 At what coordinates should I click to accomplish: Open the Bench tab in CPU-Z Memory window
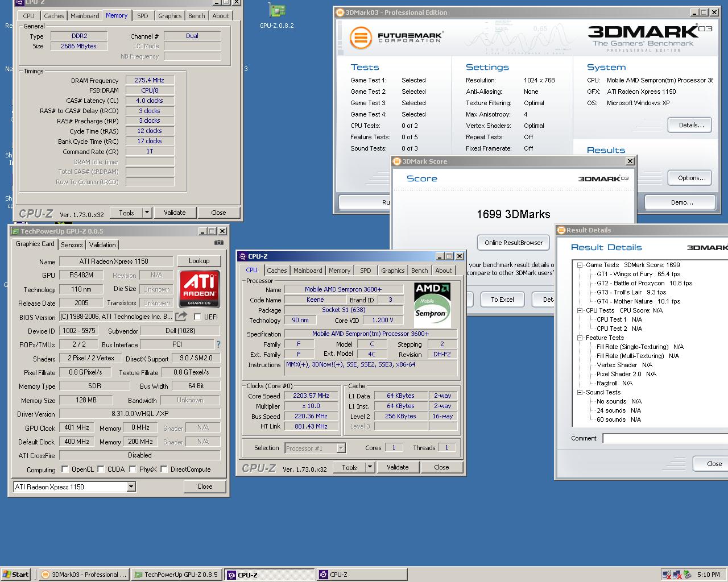click(x=197, y=16)
